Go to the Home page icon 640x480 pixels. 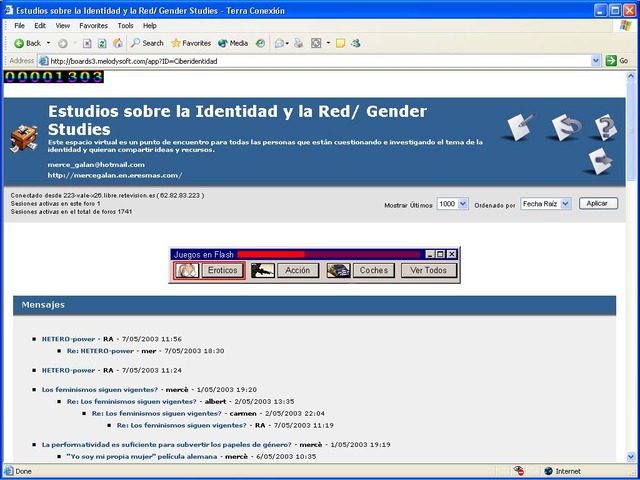pos(118,43)
